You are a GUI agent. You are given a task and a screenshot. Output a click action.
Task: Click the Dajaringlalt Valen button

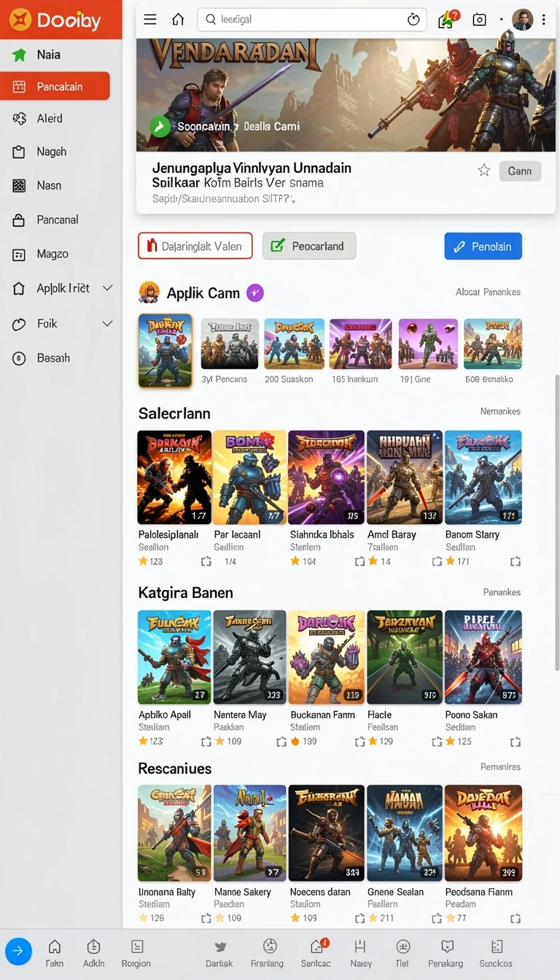pyautogui.click(x=195, y=246)
